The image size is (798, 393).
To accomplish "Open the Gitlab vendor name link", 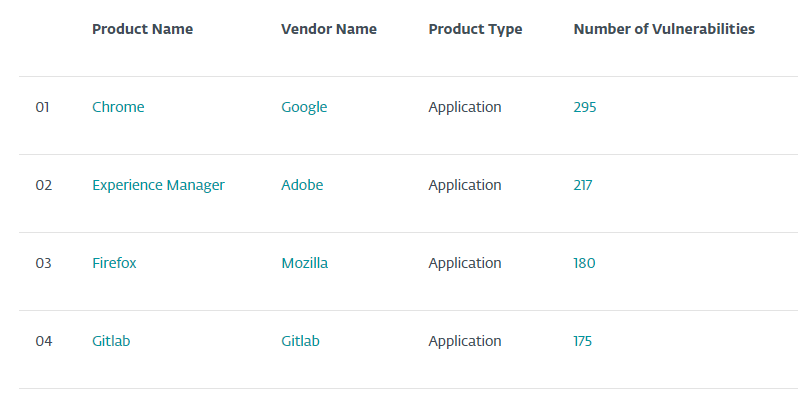I will pos(300,341).
